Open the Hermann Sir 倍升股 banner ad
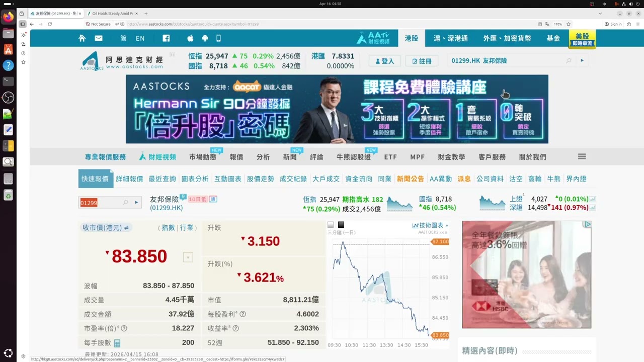This screenshot has height=362, width=644. (337, 109)
